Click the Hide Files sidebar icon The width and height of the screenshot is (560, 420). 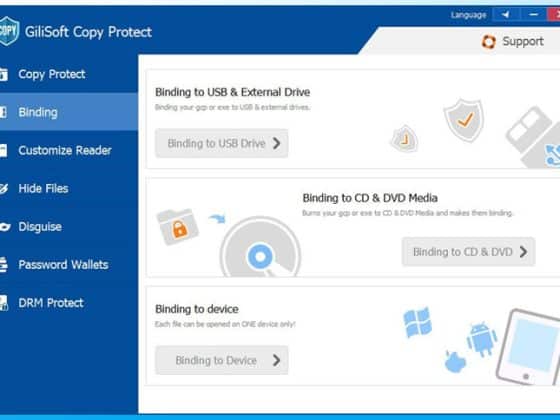[4, 189]
